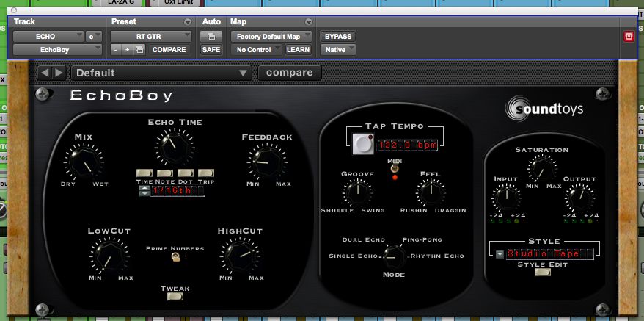Select the Time echo mode button
644x321 pixels.
[144, 173]
